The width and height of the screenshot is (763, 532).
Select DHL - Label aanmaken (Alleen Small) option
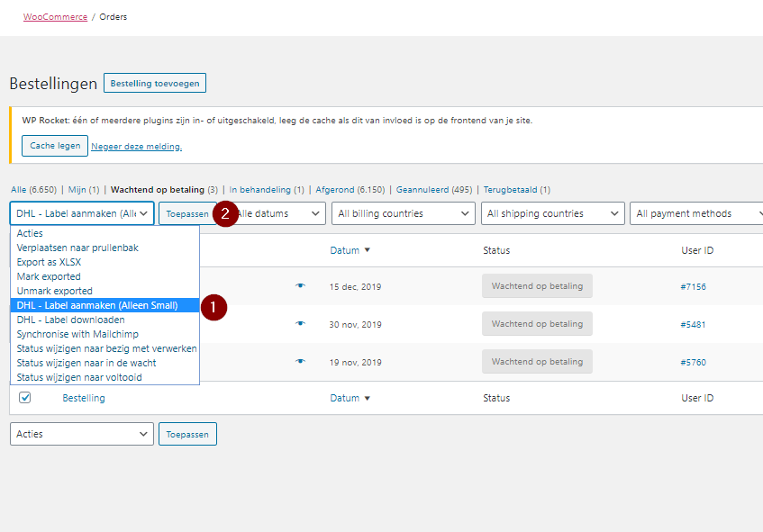coord(97,305)
